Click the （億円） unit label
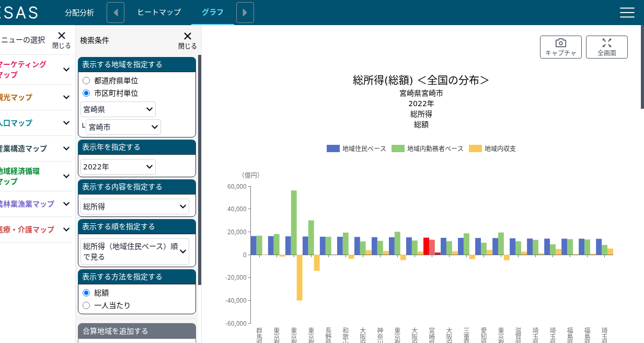The height and width of the screenshot is (343, 644). click(250, 175)
